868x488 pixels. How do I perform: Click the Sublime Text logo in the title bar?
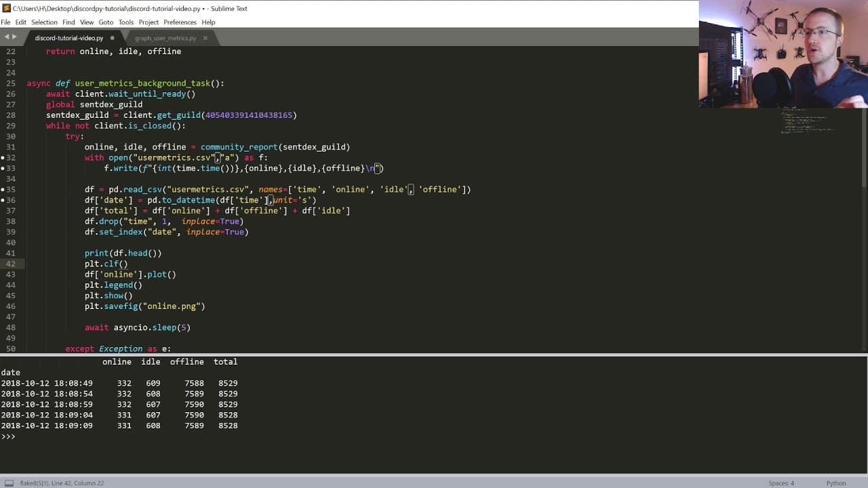pyautogui.click(x=6, y=8)
